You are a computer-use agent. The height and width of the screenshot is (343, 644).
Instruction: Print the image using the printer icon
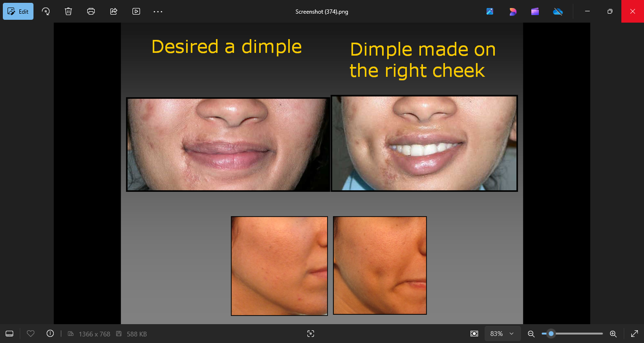coord(91,11)
